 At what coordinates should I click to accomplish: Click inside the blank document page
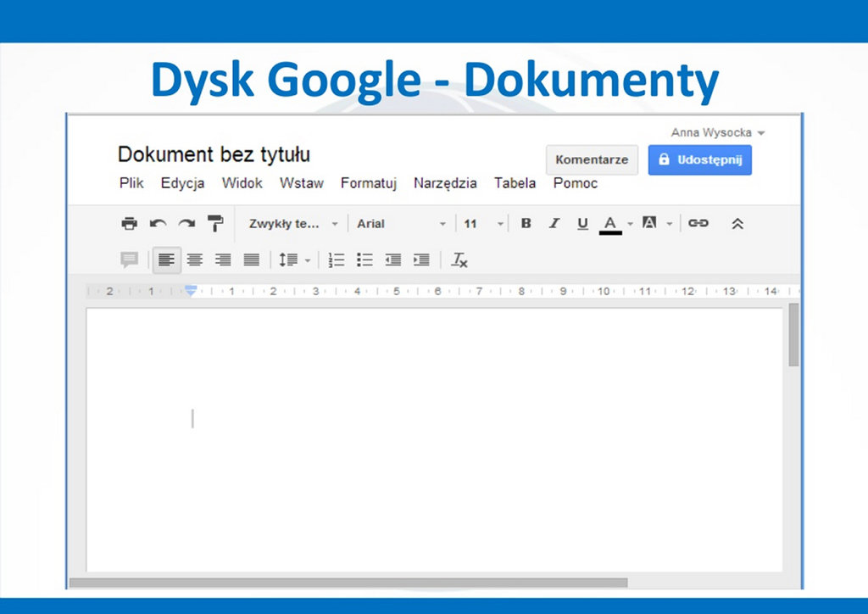tap(434, 439)
